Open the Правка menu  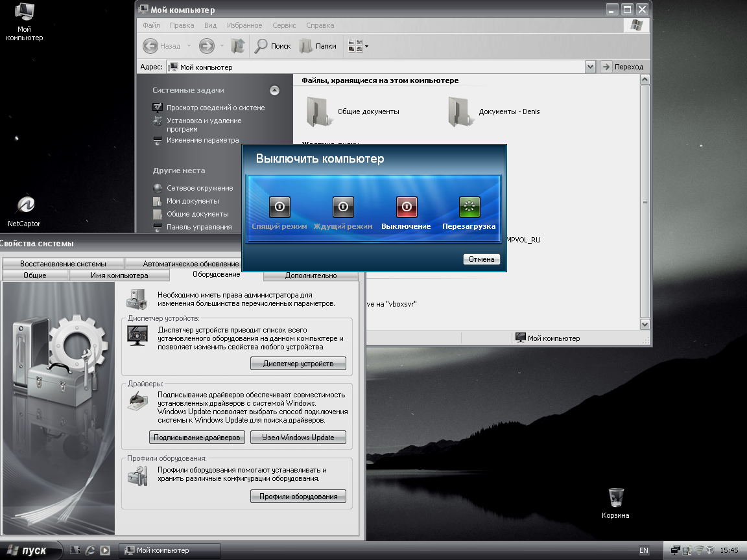pos(182,25)
